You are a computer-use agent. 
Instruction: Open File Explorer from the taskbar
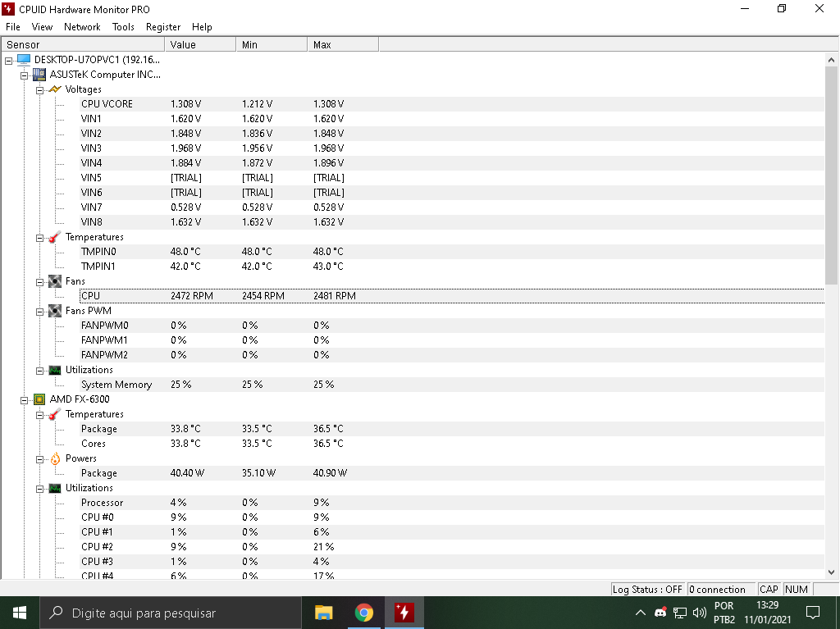pyautogui.click(x=323, y=613)
